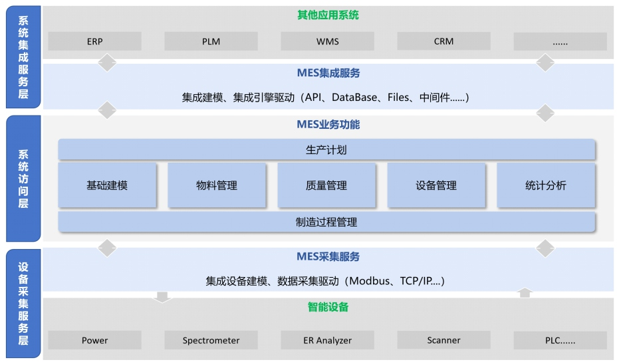Click the right diamond between MES集成服务 and MES业务功能
Screen dimensions: 619x364
click(x=545, y=113)
